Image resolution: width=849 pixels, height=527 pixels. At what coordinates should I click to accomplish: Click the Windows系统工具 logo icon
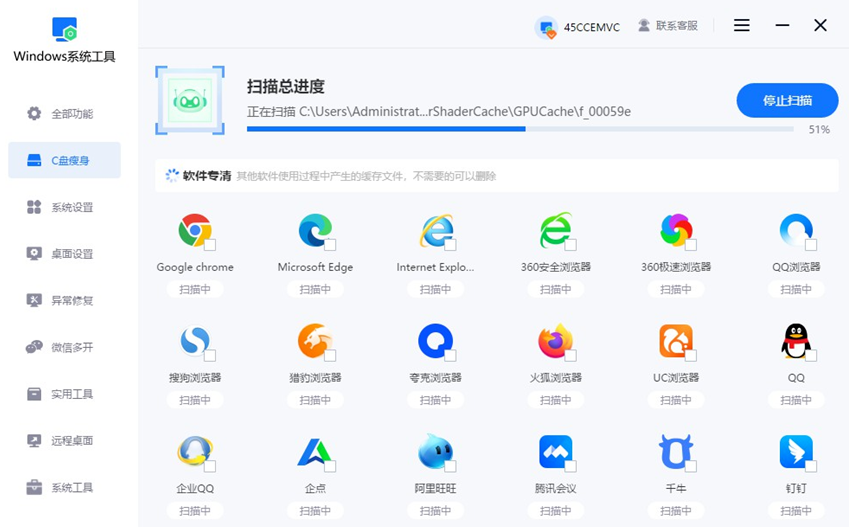[x=64, y=29]
